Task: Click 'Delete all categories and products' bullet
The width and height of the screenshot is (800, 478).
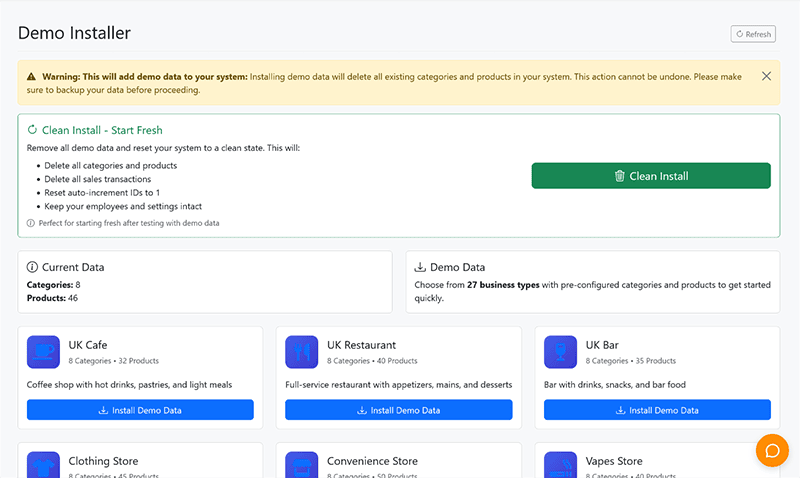Action: click(x=111, y=165)
